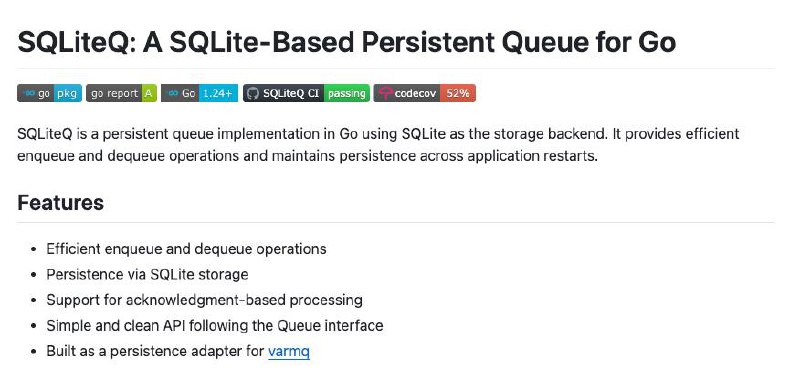Click the Efficient enqueue and dequeue bullet

186,249
